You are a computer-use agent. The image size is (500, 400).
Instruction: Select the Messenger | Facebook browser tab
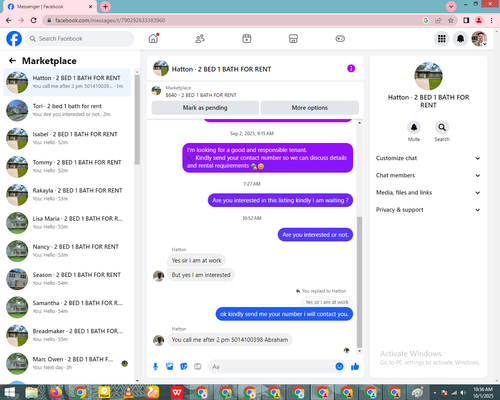coord(50,7)
